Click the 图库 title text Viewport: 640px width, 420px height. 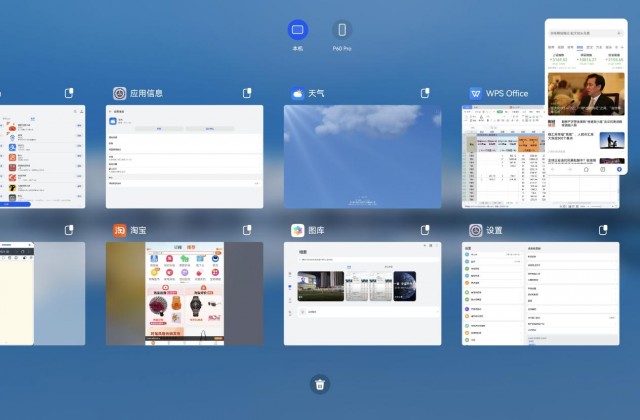(x=316, y=230)
